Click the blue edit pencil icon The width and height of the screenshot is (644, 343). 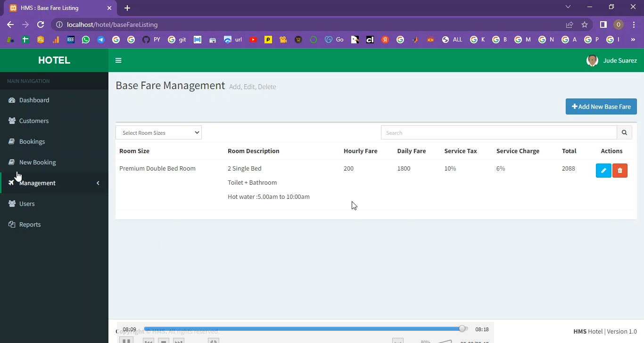coord(603,171)
